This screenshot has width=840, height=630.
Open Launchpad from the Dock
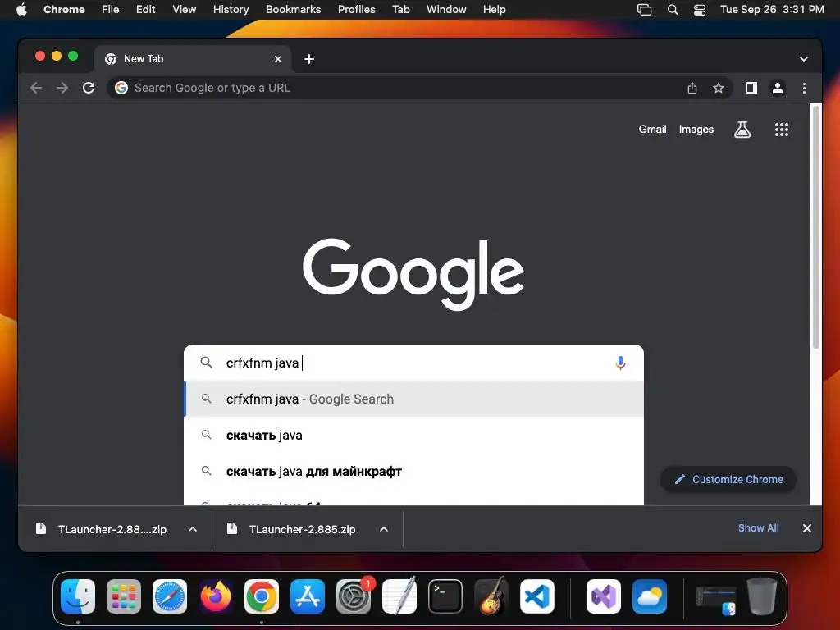pos(124,596)
